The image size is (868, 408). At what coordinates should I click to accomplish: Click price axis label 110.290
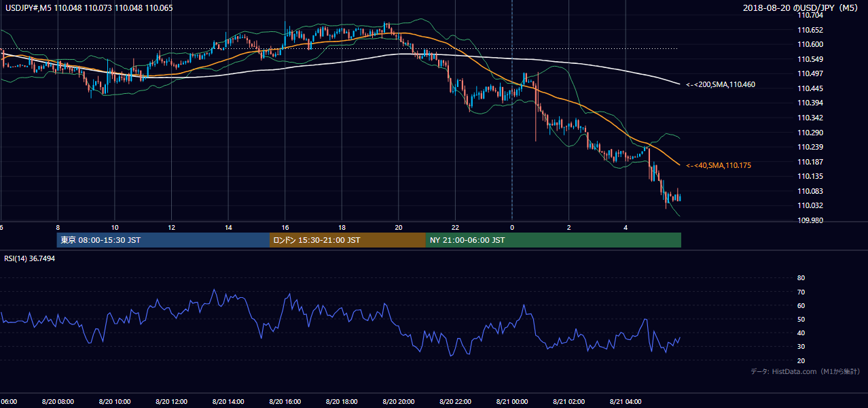[x=810, y=133]
